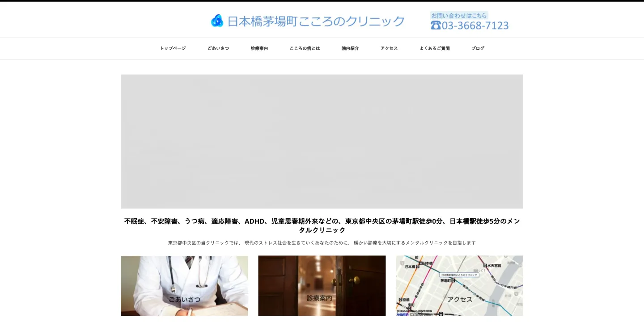
Task: Click the (C)Yahoo Japan copyright link
Action: click(421, 314)
